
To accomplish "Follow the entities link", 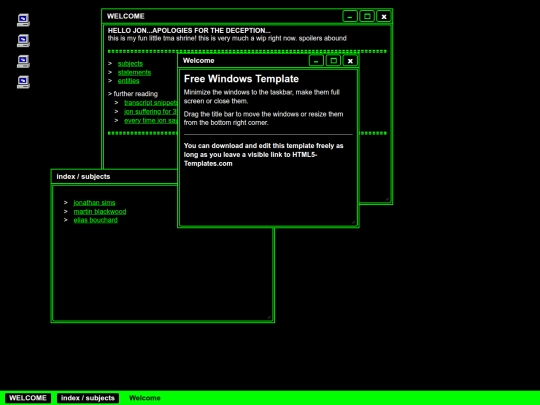I will 128,81.
